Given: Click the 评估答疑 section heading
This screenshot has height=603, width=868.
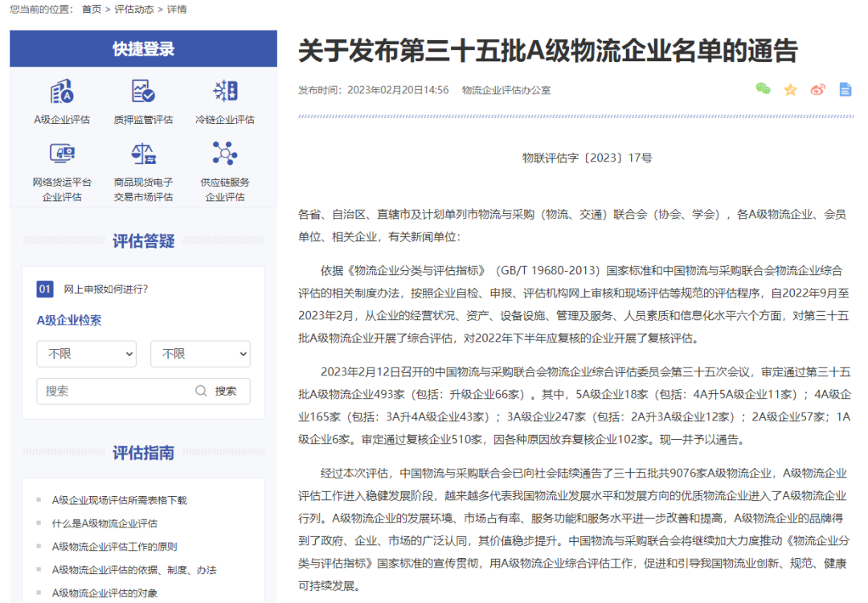Looking at the screenshot, I should [143, 241].
